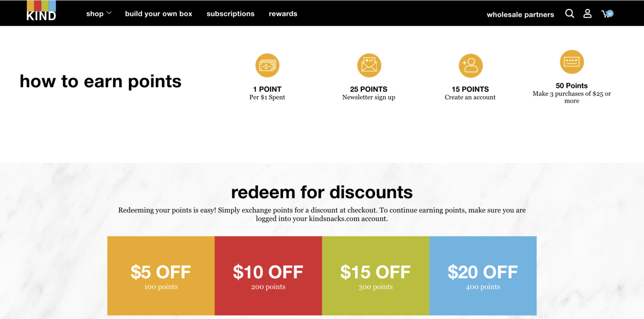Click the newsletter envelope icon
The image size is (644, 319).
369,65
